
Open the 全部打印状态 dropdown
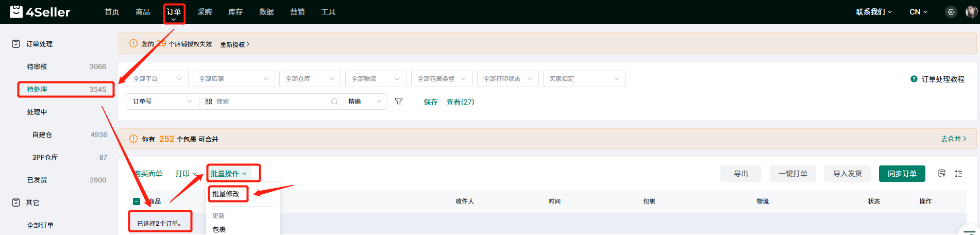pos(508,79)
